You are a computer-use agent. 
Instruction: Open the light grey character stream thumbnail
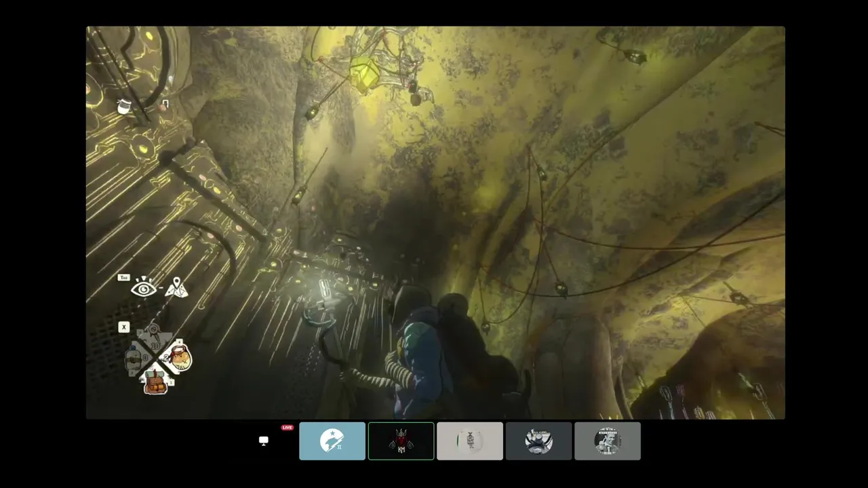pyautogui.click(x=470, y=441)
